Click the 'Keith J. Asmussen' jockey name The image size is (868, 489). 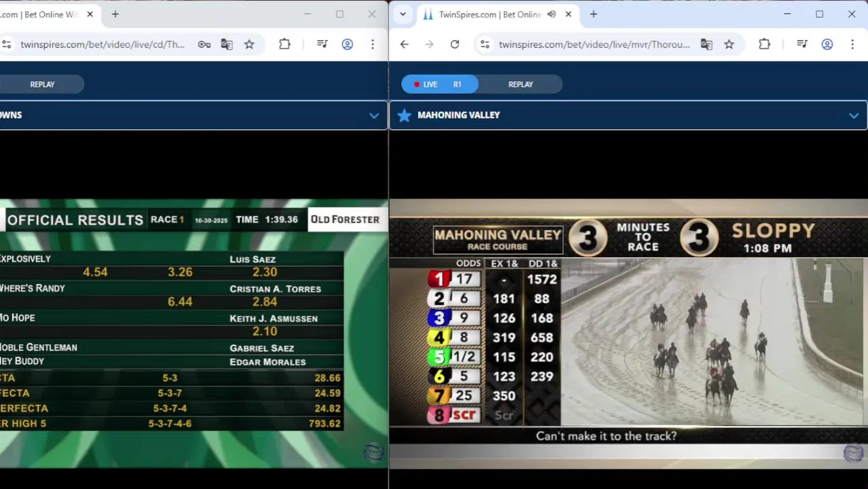[274, 319]
